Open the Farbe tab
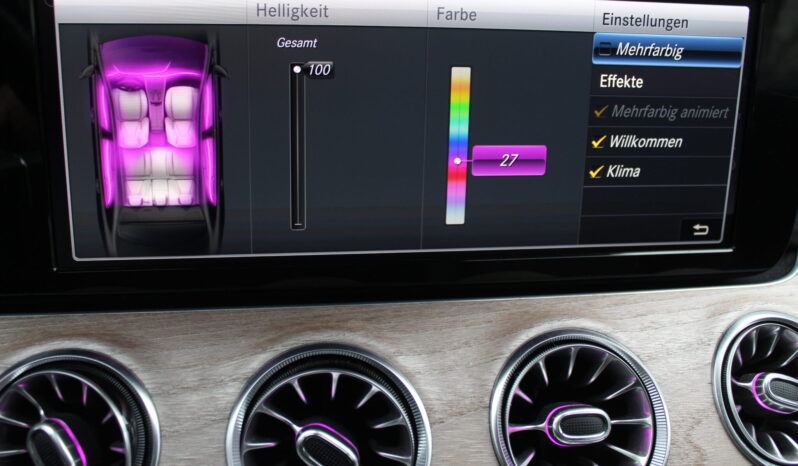This screenshot has height=466, width=798. 457,14
